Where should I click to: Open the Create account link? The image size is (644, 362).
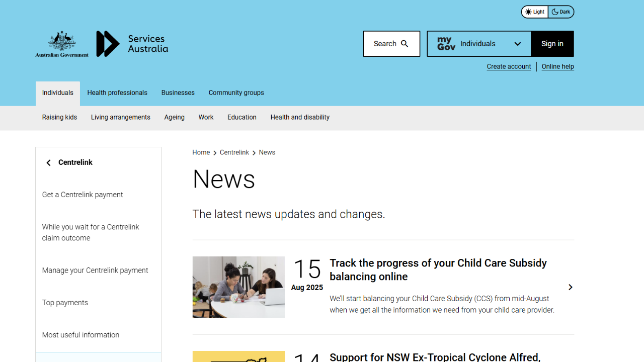tap(509, 66)
